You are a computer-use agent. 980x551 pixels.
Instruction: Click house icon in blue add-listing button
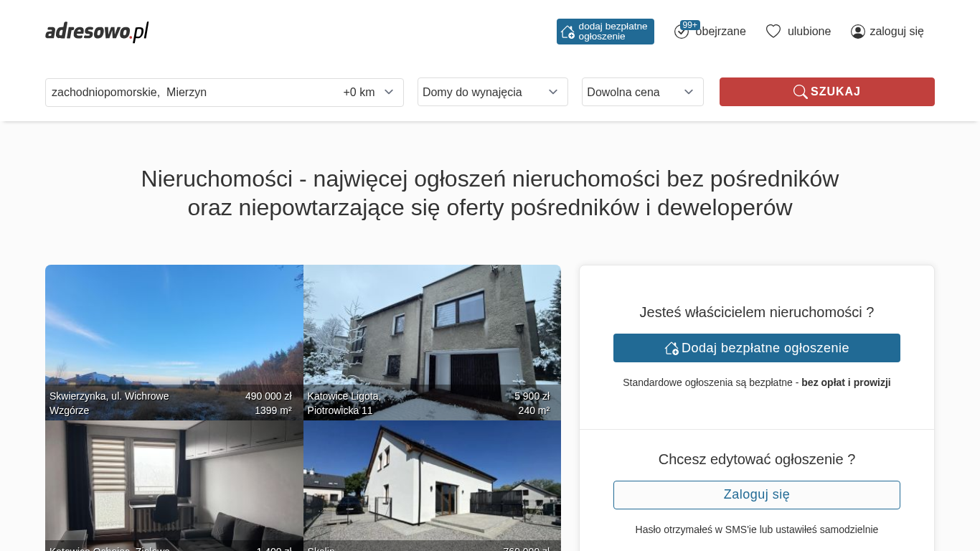coord(672,348)
